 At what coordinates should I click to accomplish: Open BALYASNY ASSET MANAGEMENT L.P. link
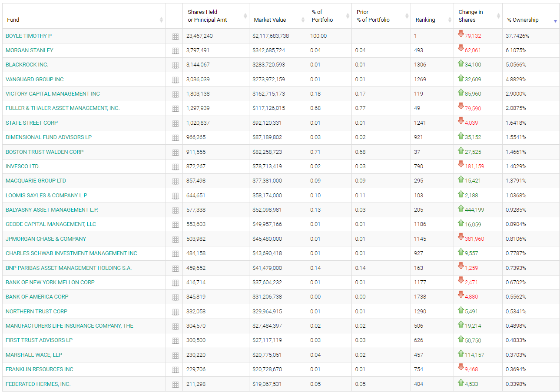pos(52,209)
